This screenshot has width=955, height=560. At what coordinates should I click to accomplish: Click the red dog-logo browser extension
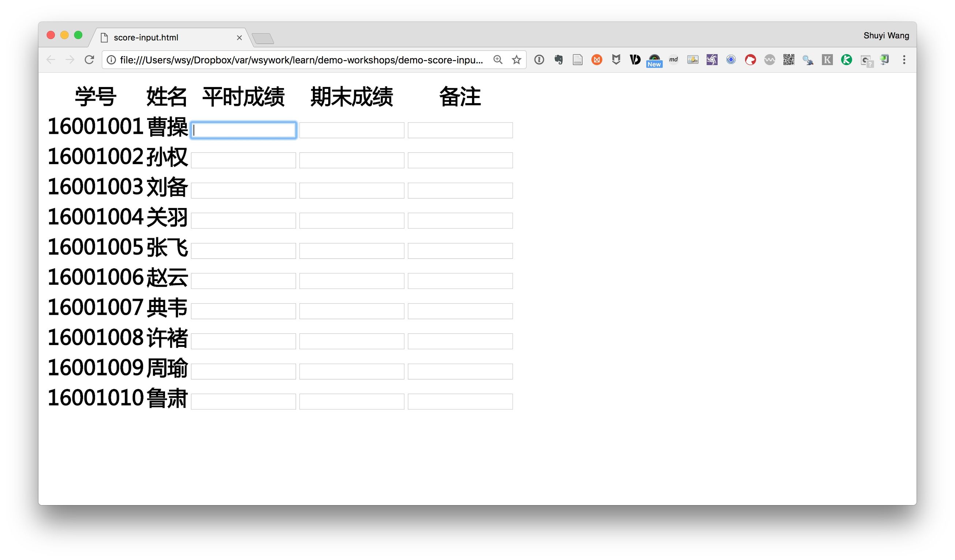pyautogui.click(x=750, y=60)
